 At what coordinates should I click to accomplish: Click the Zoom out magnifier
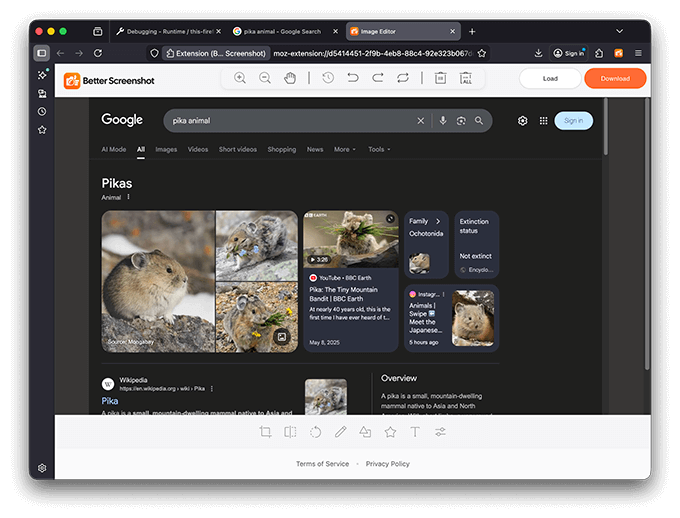pyautogui.click(x=265, y=78)
